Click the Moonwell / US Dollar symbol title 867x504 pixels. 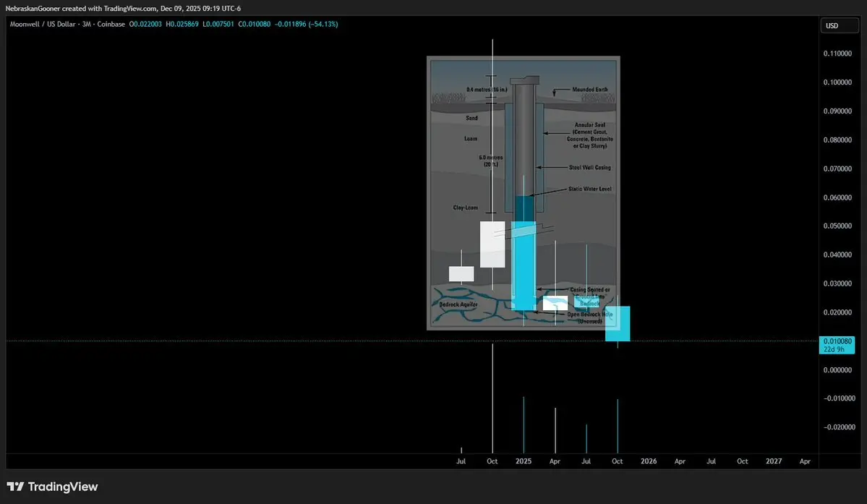click(45, 25)
